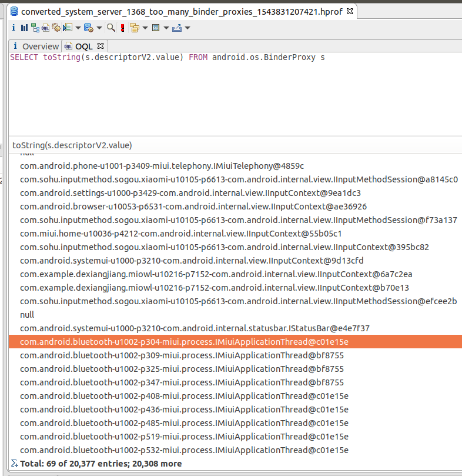Select bluetooth p347 IMiuiApplicationThread row

(235, 382)
